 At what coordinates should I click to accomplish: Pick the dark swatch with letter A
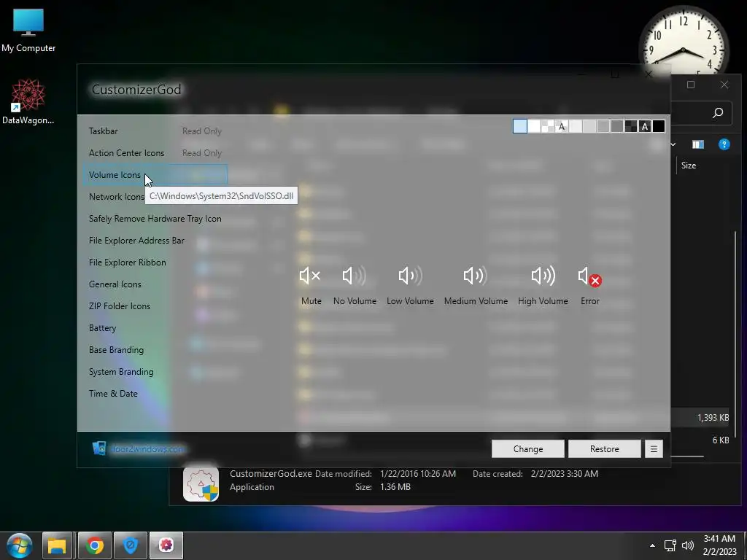pos(645,126)
